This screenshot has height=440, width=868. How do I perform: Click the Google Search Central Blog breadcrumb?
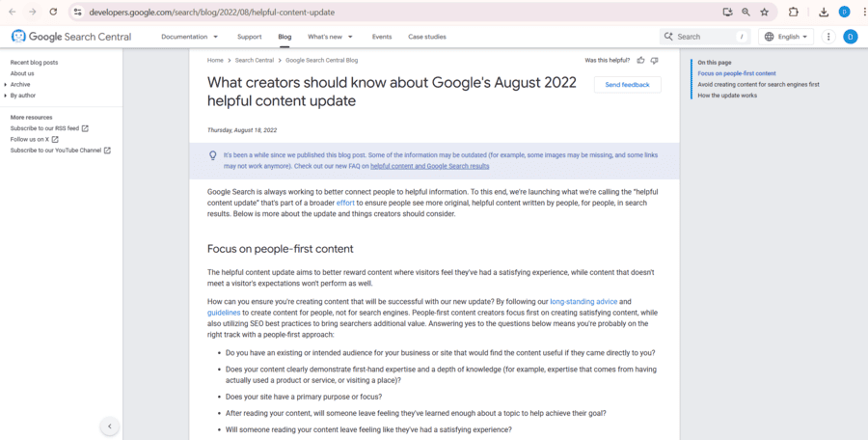[x=321, y=60]
